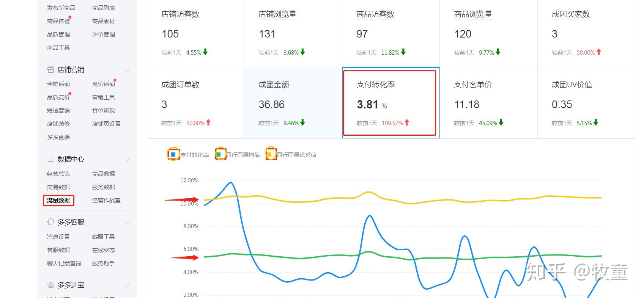Open 商品素材 in the sidebar
Viewport: 644px width, 298px height.
tap(104, 21)
